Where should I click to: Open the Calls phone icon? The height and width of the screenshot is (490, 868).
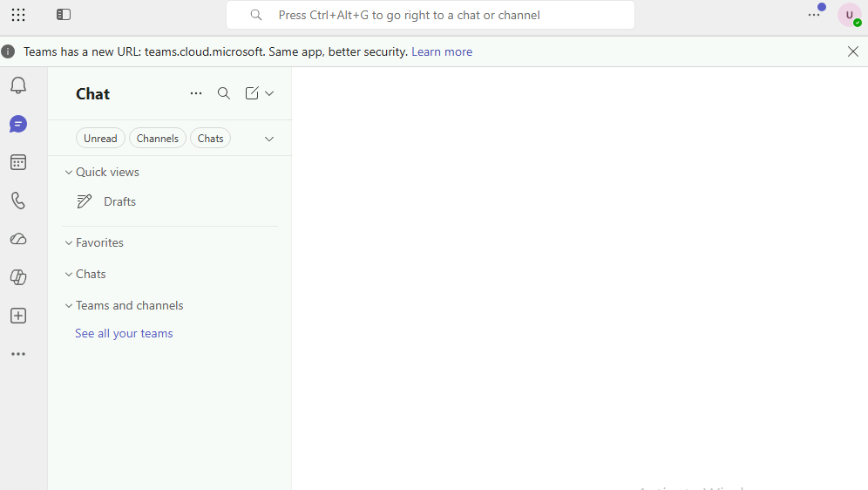18,201
